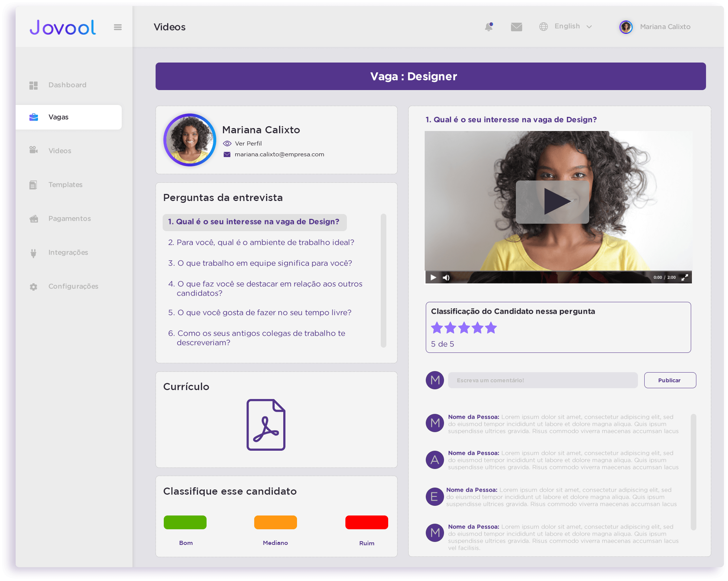Viewport: 728px width, 581px height.
Task: Click the small play icon in video bar
Action: [x=433, y=278]
